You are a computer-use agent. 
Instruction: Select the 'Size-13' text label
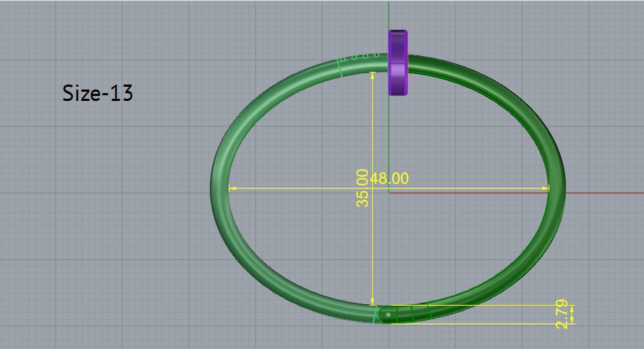point(97,93)
